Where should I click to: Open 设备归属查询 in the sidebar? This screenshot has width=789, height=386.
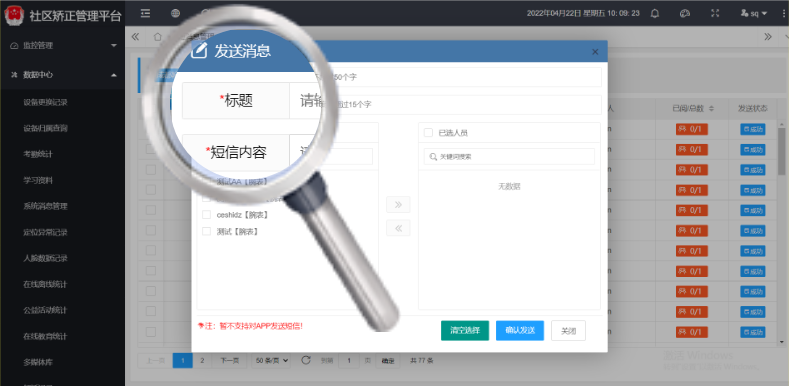click(x=45, y=128)
